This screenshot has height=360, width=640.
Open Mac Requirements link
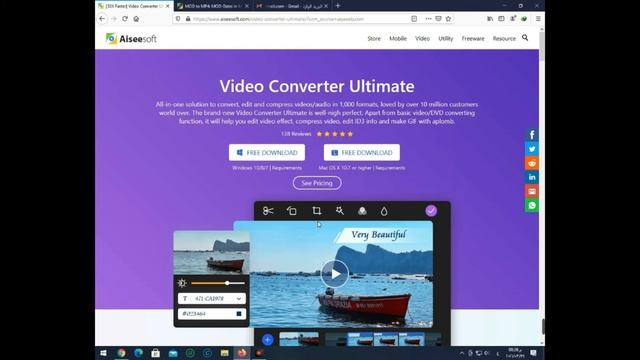click(x=390, y=168)
